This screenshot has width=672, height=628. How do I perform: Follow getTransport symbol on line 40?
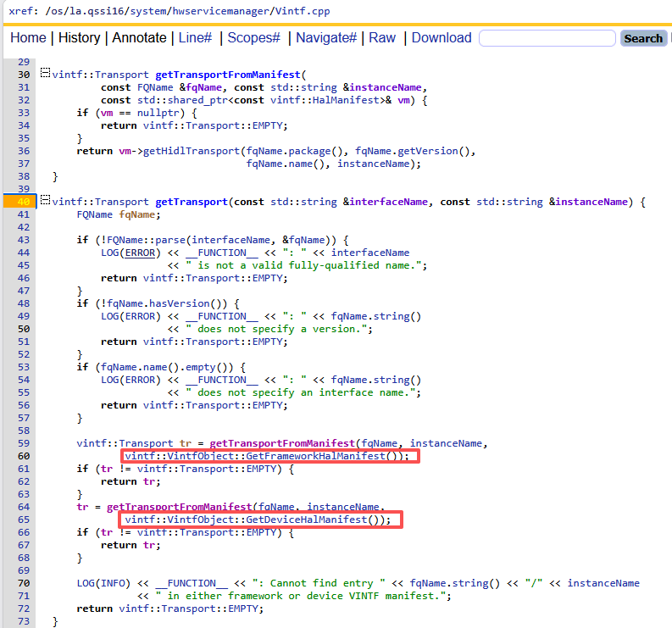click(x=192, y=202)
